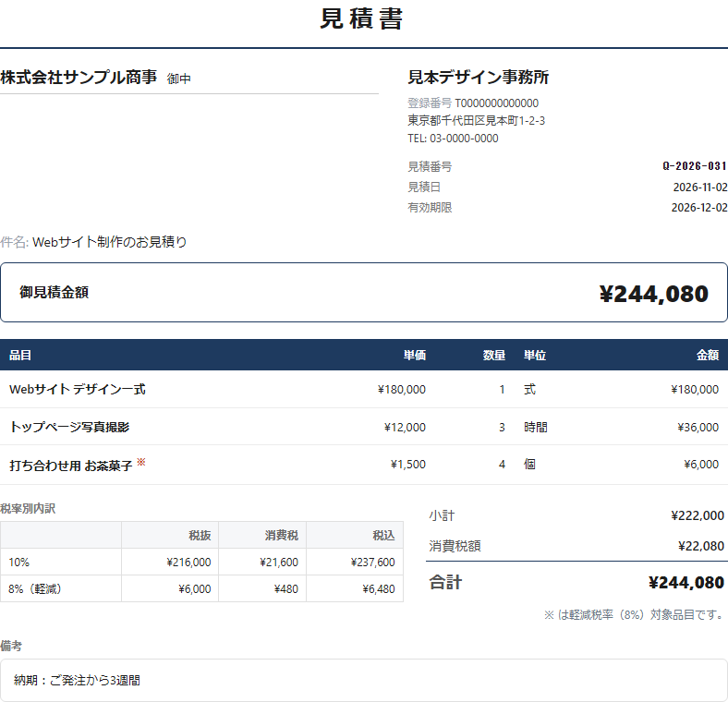The image size is (728, 702).
Task: Click the 御見積金額 label
Action: 54,293
